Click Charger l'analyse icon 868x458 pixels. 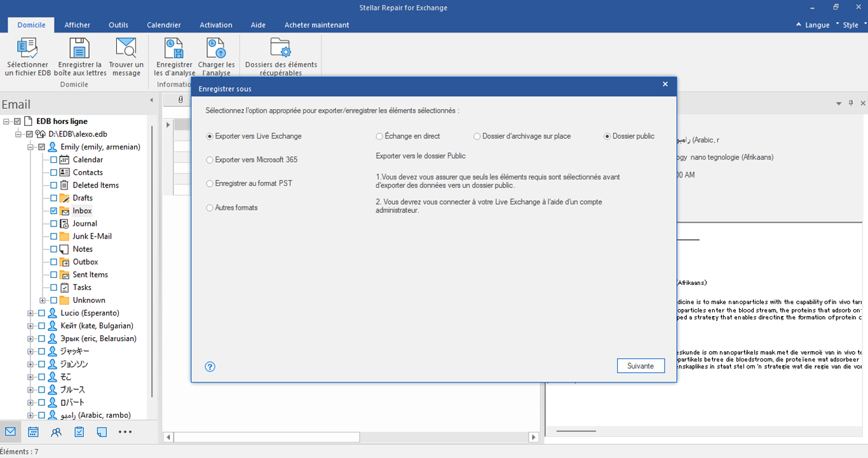pos(216,48)
